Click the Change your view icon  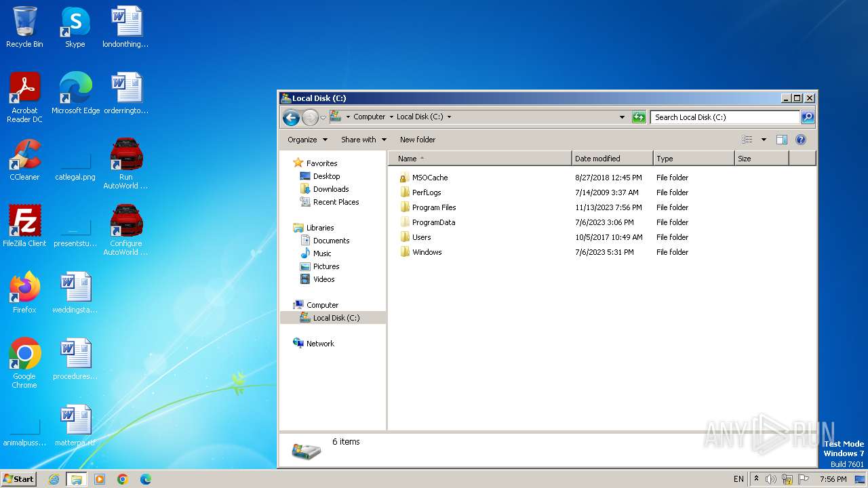(x=747, y=140)
